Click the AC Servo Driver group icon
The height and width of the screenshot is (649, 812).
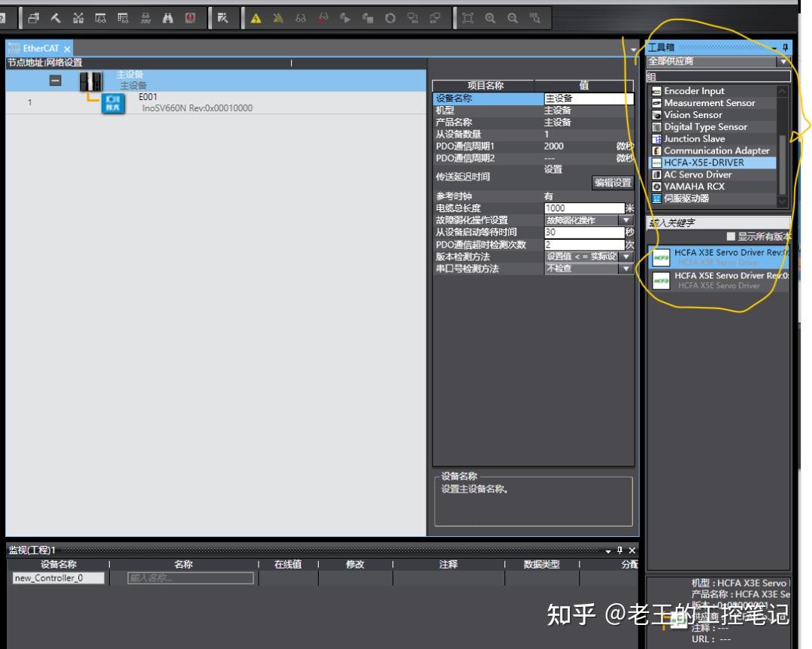pyautogui.click(x=658, y=174)
